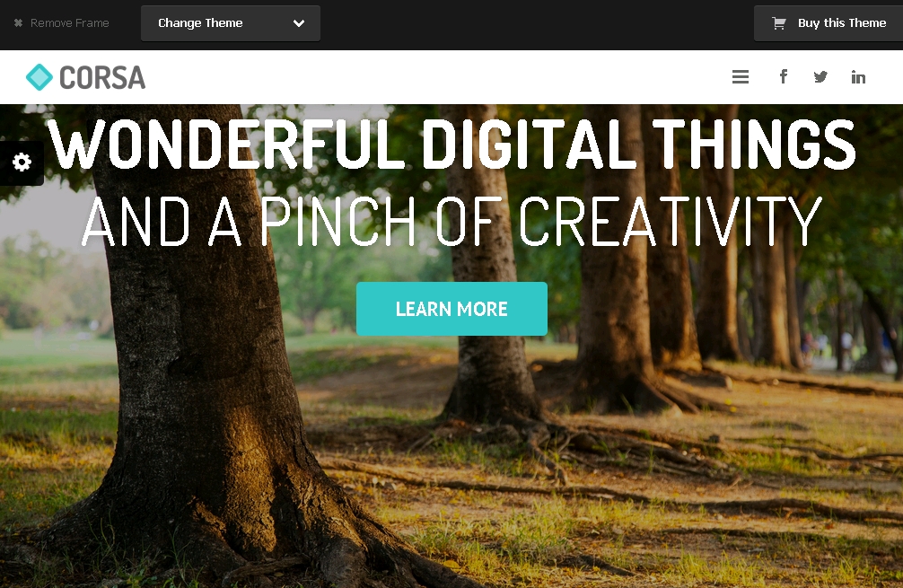
Task: Click empty area of the dark top frame bar
Action: click(x=536, y=24)
